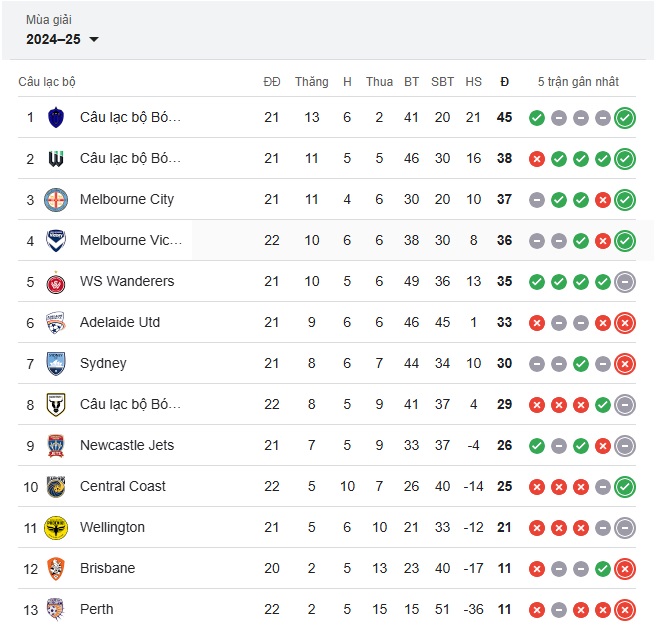Click Adelaide Utd's latest loss indicator
This screenshot has height=641, width=668.
pyautogui.click(x=625, y=323)
